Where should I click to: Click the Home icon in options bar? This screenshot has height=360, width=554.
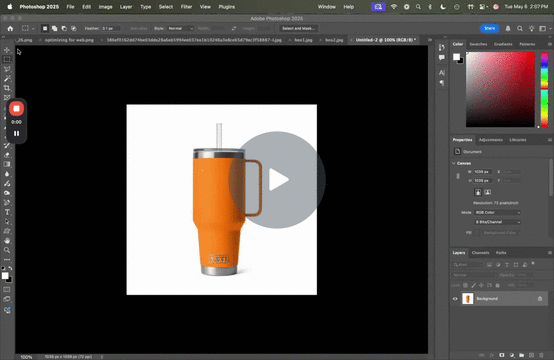coord(10,29)
